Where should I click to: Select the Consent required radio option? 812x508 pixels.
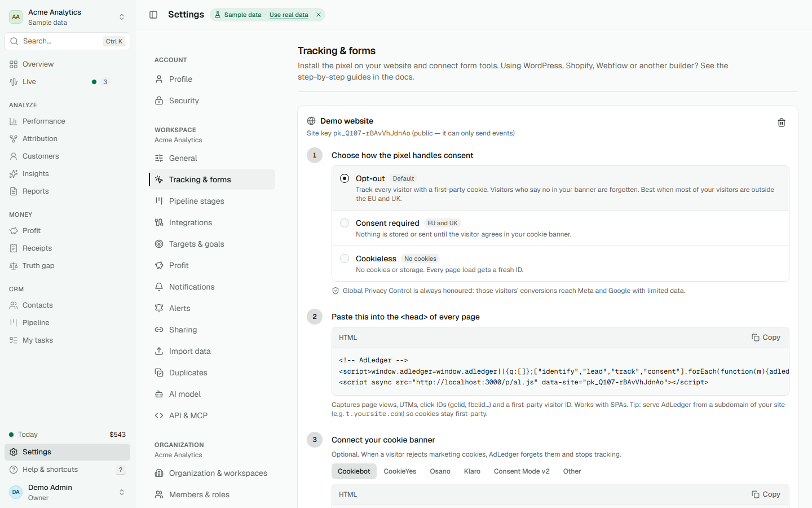(x=345, y=223)
